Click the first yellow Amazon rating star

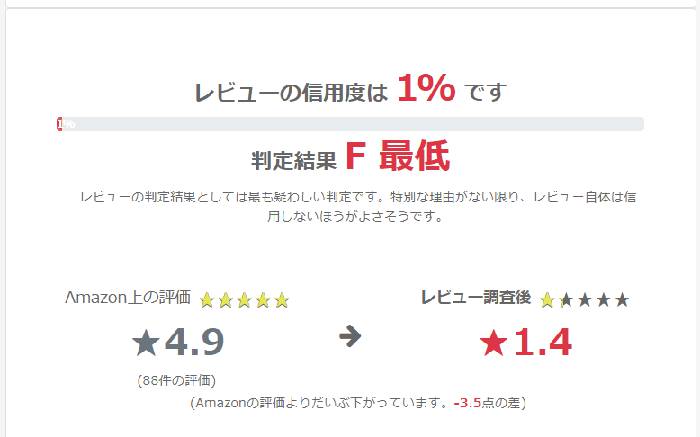[207, 300]
